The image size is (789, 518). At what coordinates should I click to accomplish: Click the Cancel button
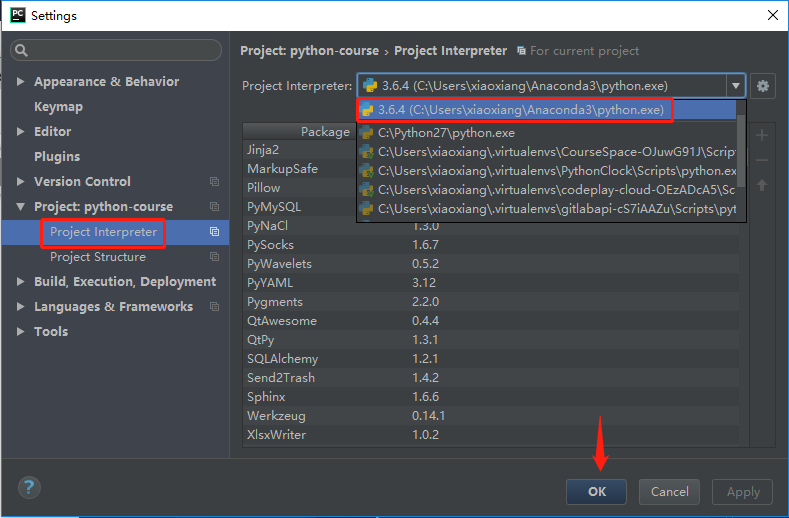coord(669,492)
